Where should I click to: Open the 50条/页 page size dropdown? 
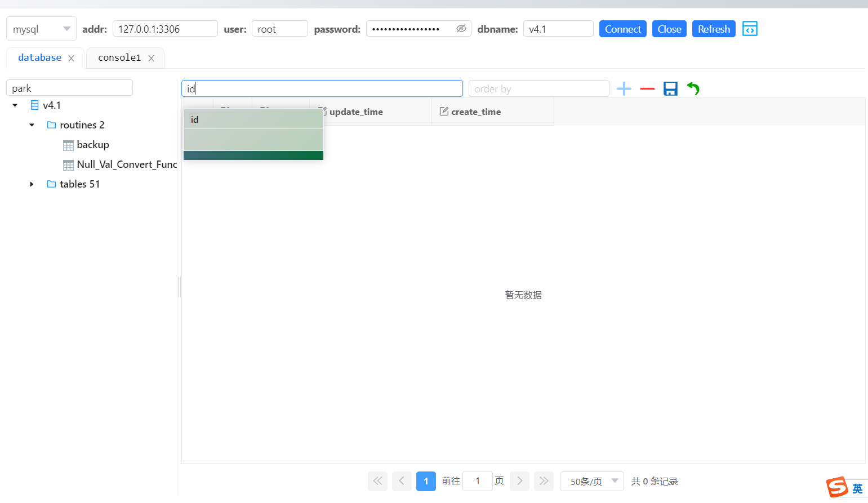[591, 481]
